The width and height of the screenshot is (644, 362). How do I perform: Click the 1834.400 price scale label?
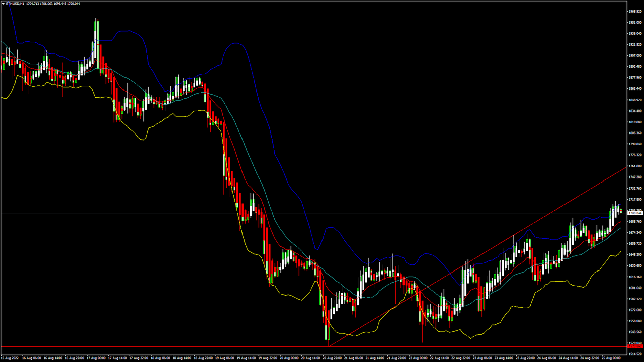[x=635, y=111]
